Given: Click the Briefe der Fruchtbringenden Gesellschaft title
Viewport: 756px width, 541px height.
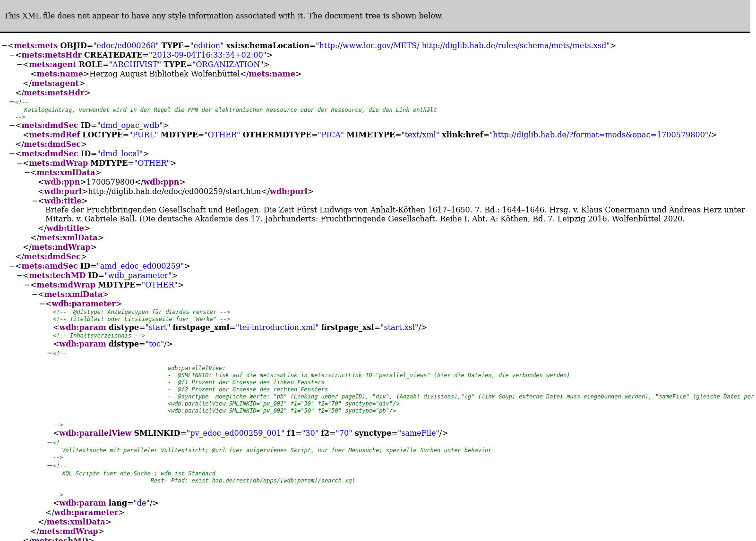Looking at the screenshot, I should point(395,214).
